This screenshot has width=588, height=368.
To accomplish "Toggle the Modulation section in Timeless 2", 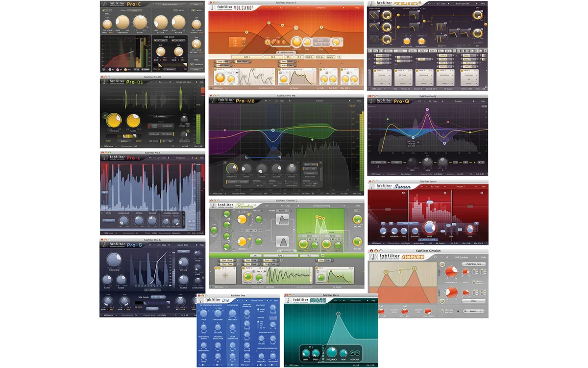I will tap(287, 251).
